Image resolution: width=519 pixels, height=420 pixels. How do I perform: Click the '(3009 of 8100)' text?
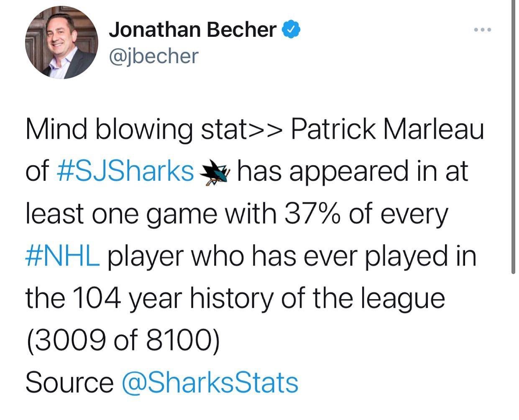(123, 340)
